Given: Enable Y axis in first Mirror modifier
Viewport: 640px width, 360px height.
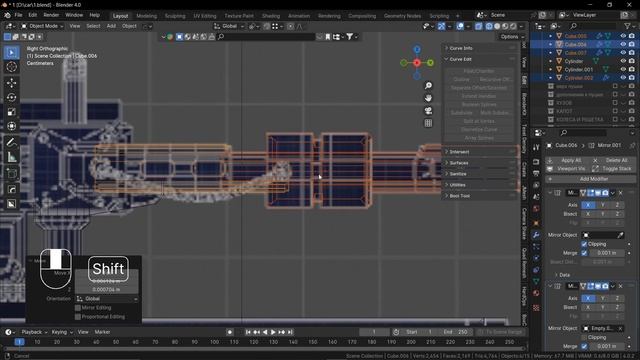Looking at the screenshot, I should [x=602, y=205].
